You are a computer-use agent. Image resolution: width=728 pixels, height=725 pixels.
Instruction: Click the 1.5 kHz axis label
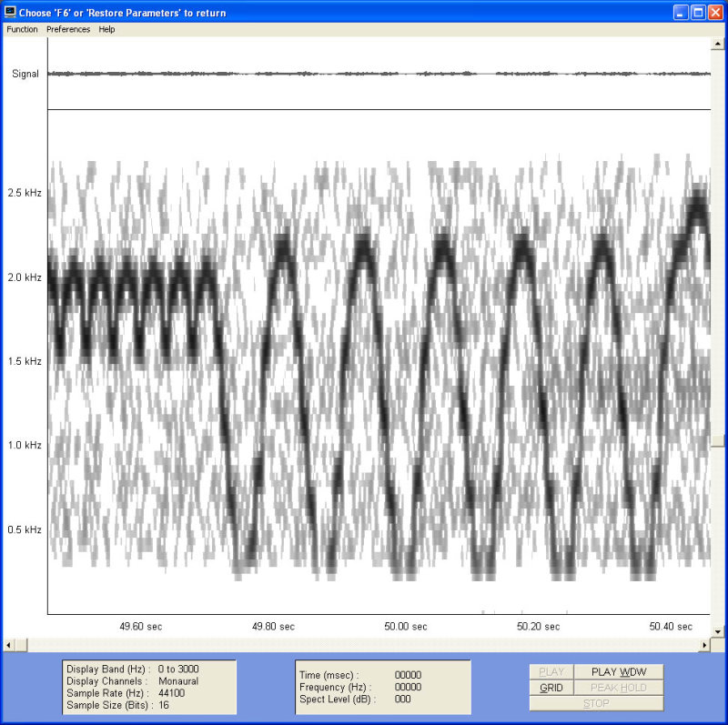tap(25, 361)
